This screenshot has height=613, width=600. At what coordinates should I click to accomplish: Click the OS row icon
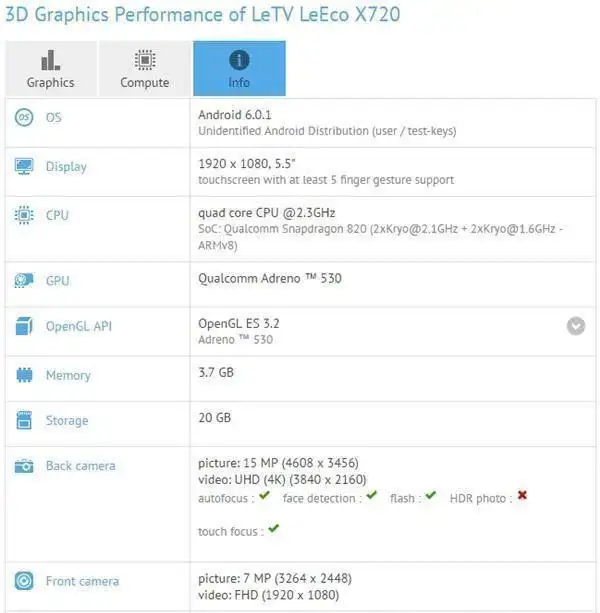(x=24, y=117)
